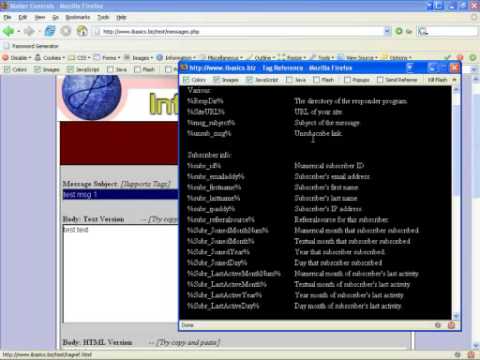Click the scroll down arrow in popup
480x360 pixels.
click(x=456, y=315)
